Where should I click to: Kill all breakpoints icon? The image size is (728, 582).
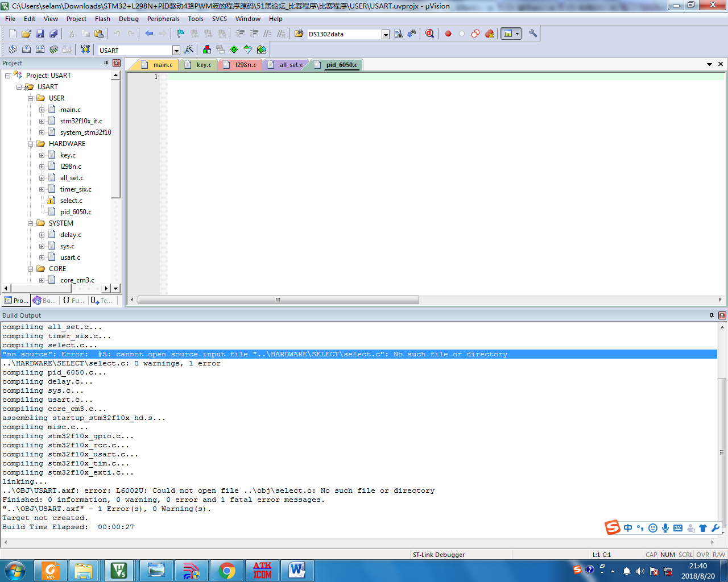pos(489,34)
